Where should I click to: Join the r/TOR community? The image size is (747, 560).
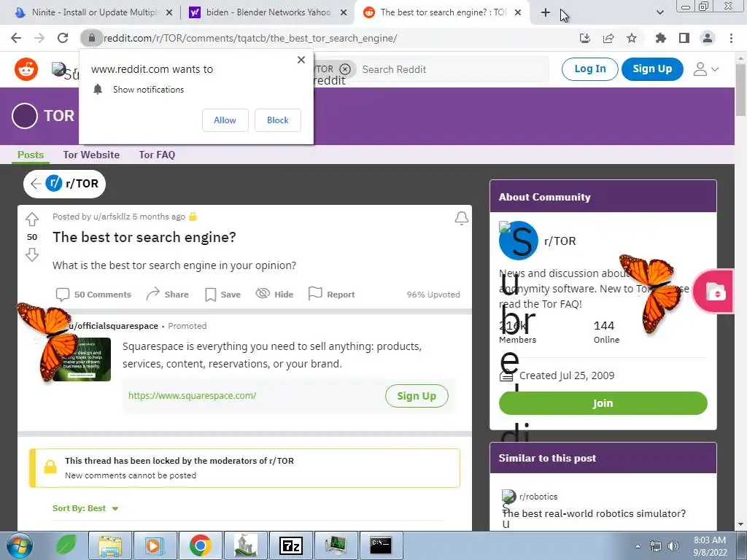tap(603, 403)
